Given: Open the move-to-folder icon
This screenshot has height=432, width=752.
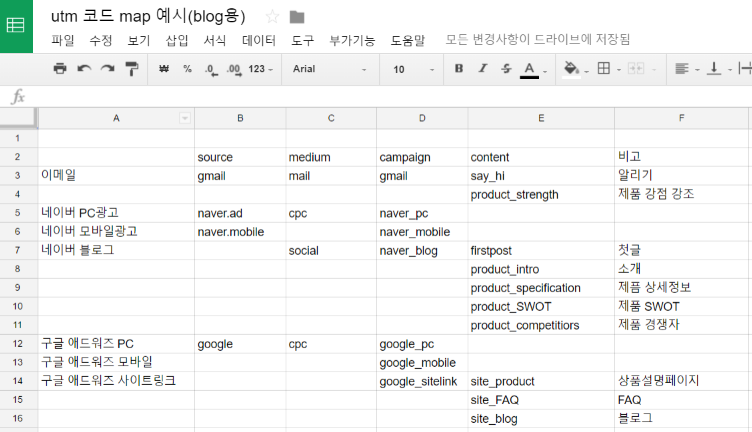Looking at the screenshot, I should point(297,17).
